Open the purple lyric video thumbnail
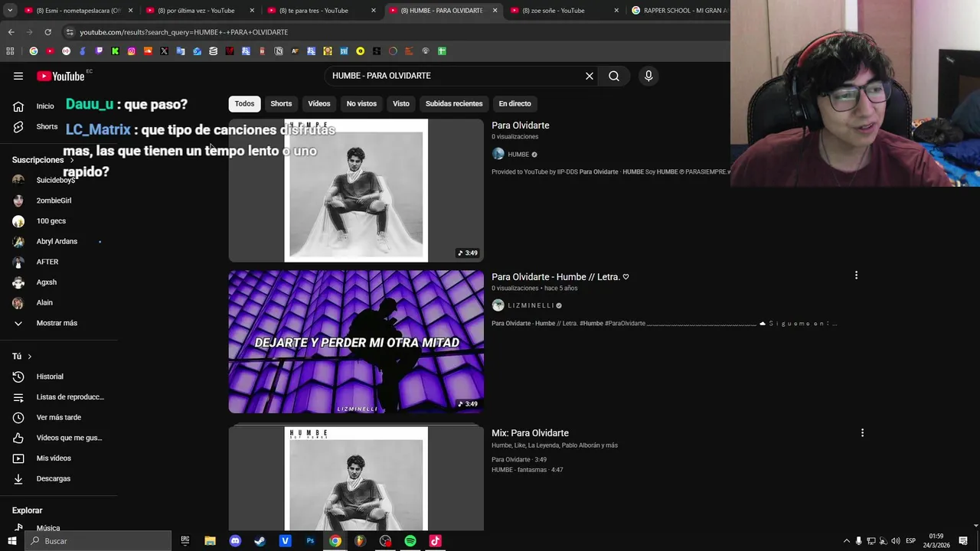Screen dimensions: 980x551 356,342
